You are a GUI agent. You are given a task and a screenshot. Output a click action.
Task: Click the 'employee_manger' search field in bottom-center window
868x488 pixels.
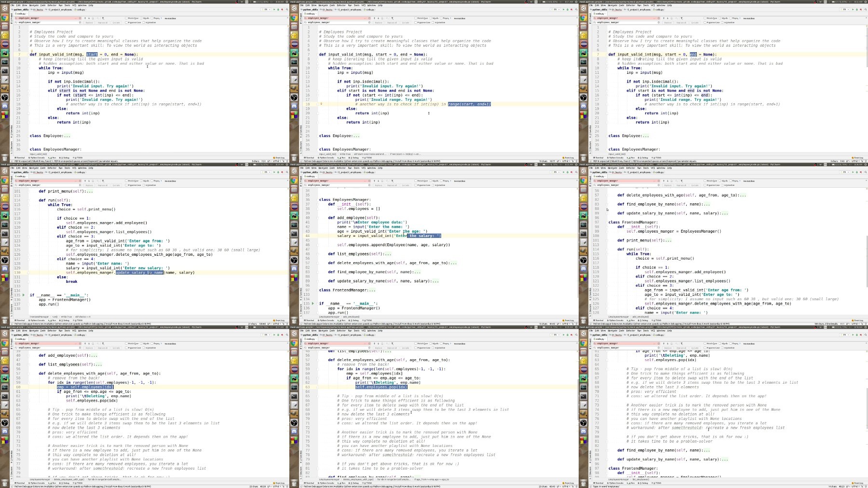pos(338,344)
